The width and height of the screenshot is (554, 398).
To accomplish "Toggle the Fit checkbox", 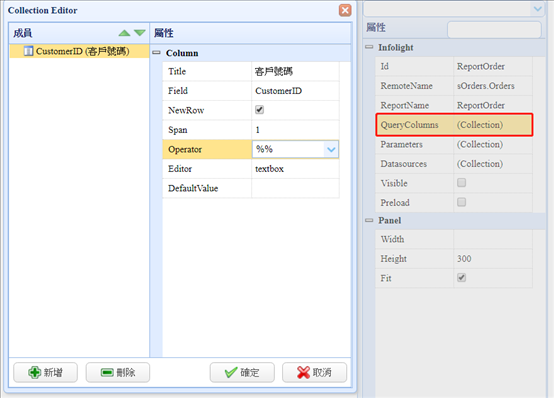I will pos(461,277).
